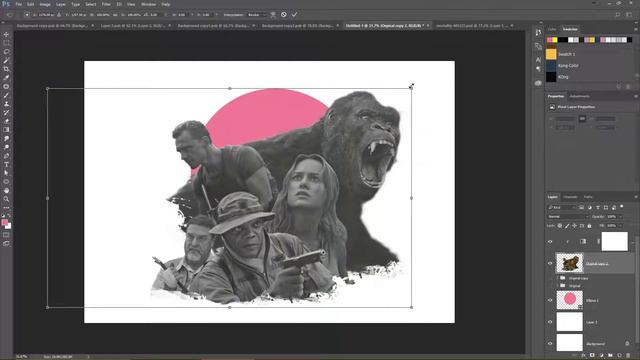Expand the Original copy group

point(558,278)
